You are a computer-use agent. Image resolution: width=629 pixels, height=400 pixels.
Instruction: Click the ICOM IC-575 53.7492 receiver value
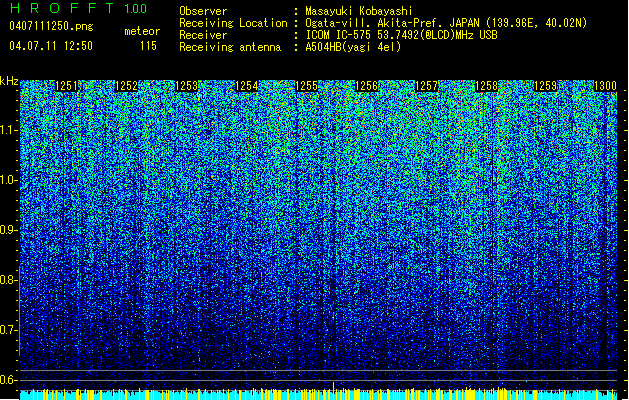pos(401,35)
